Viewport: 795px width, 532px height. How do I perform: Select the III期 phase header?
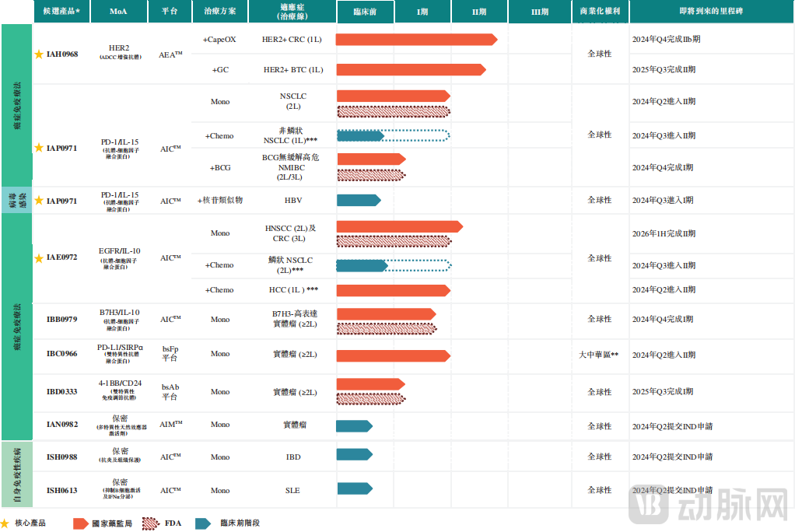pyautogui.click(x=539, y=12)
